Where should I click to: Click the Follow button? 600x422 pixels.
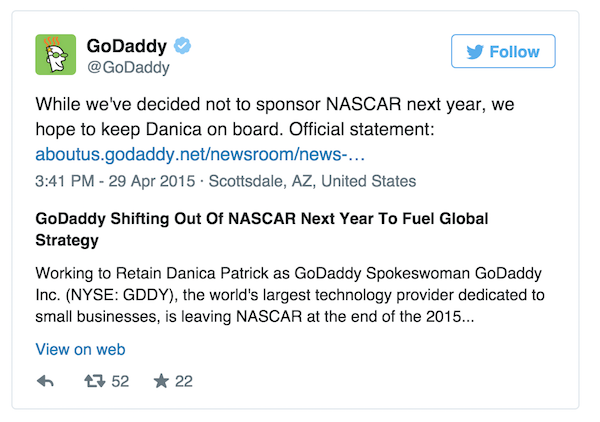click(x=503, y=51)
